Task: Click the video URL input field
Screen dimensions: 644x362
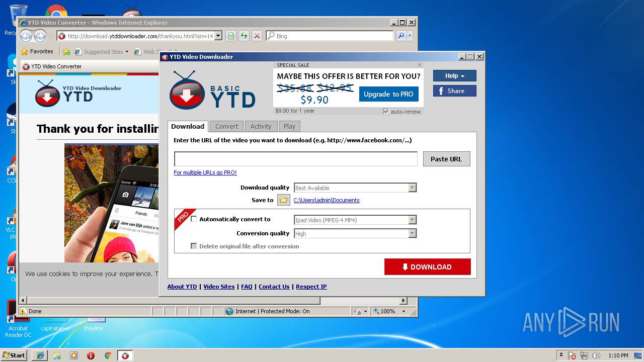Action: point(296,159)
